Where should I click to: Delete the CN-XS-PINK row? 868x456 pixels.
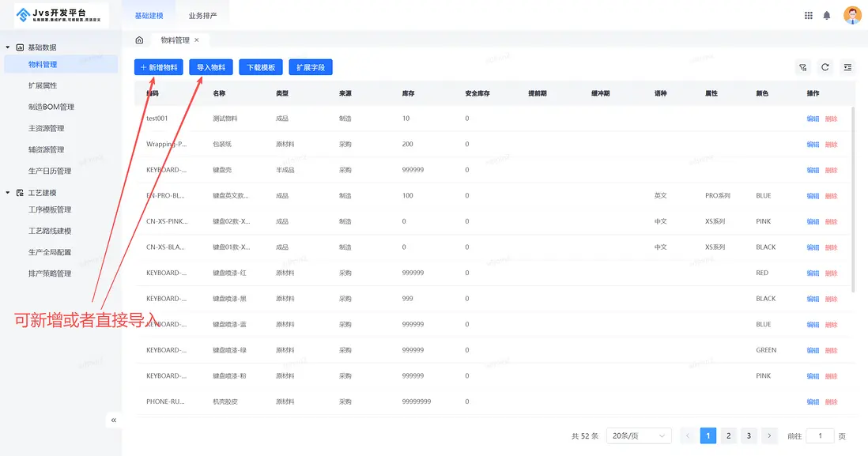tap(831, 221)
